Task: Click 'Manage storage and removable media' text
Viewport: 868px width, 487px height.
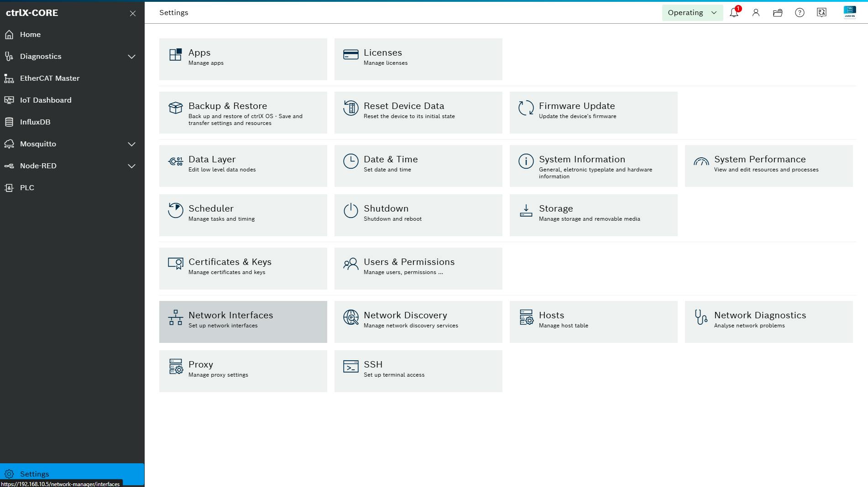Action: point(590,219)
